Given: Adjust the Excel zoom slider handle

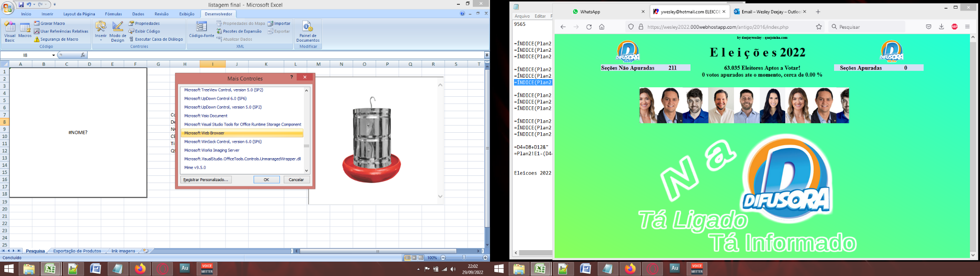Looking at the screenshot, I should tap(464, 258).
